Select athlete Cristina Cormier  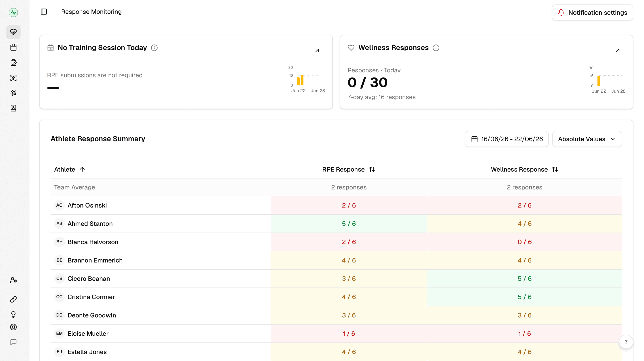coord(91,297)
